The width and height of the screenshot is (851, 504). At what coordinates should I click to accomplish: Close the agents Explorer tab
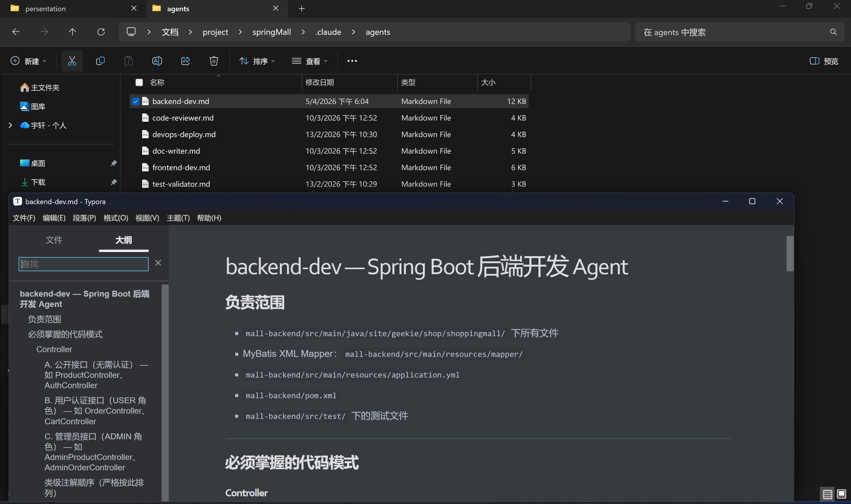pyautogui.click(x=276, y=8)
